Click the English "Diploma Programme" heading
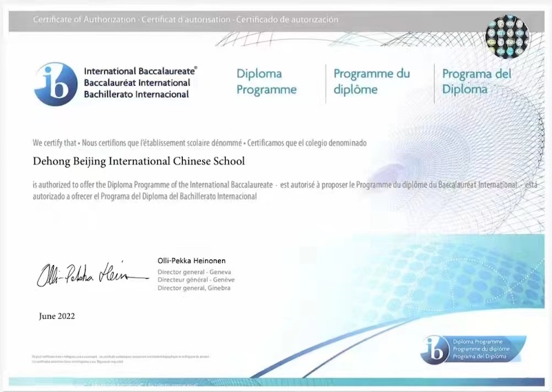The height and width of the screenshot is (392, 552). [266, 81]
